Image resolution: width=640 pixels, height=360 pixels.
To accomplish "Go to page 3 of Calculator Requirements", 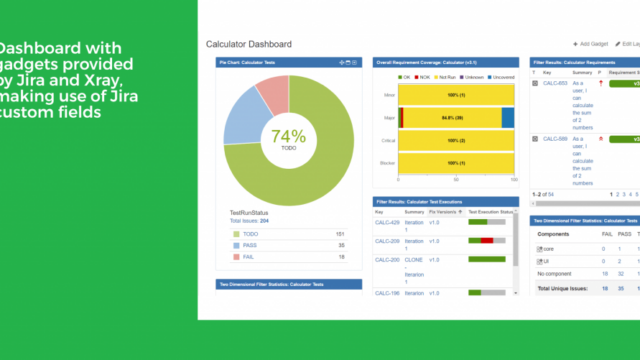I will point(624,195).
